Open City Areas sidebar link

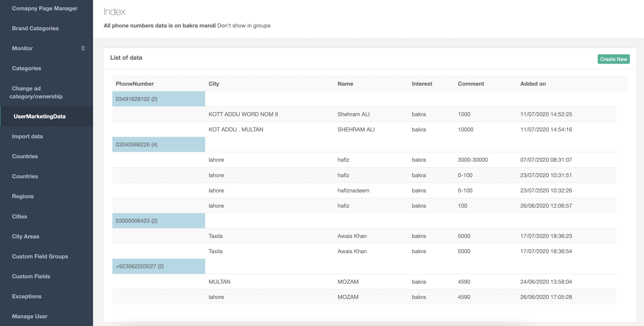pyautogui.click(x=26, y=236)
